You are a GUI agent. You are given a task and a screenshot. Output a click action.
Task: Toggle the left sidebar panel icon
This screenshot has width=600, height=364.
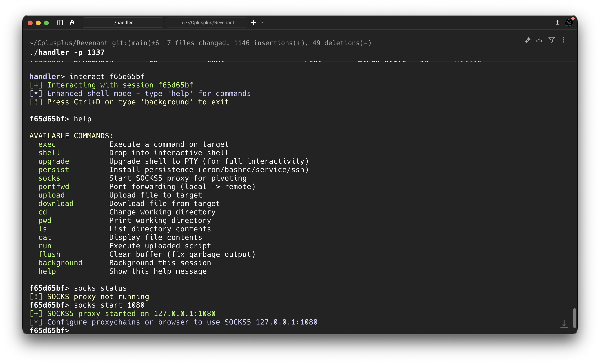click(x=60, y=23)
